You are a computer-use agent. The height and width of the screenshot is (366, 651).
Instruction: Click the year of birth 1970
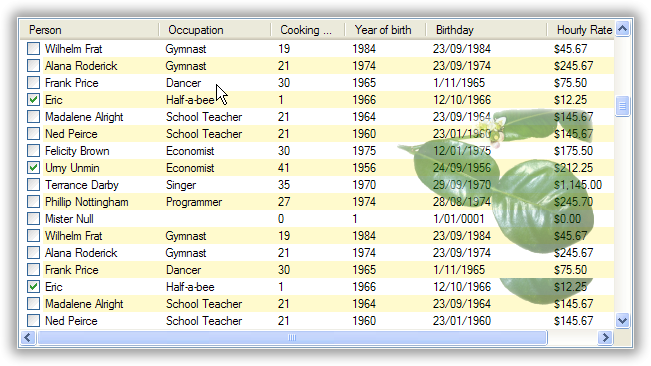coord(364,185)
